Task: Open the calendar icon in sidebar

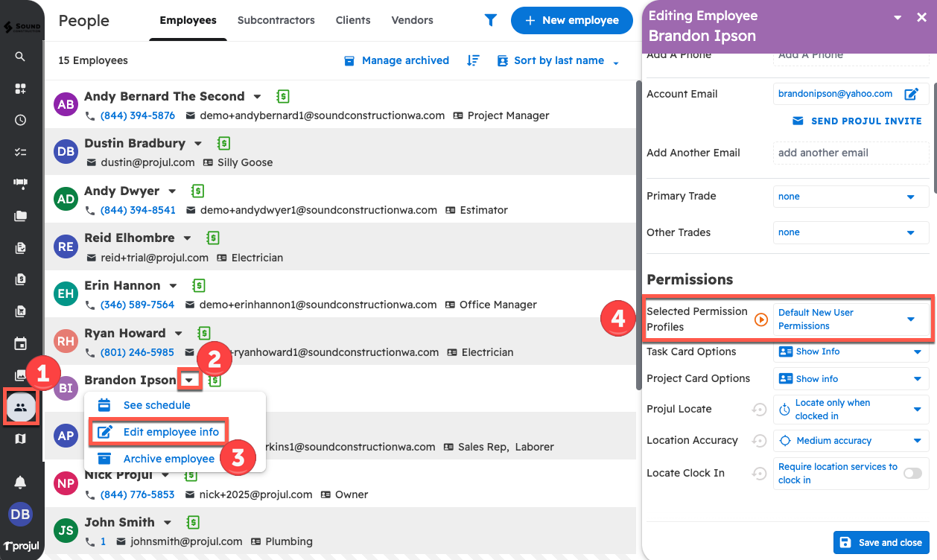Action: (20, 344)
